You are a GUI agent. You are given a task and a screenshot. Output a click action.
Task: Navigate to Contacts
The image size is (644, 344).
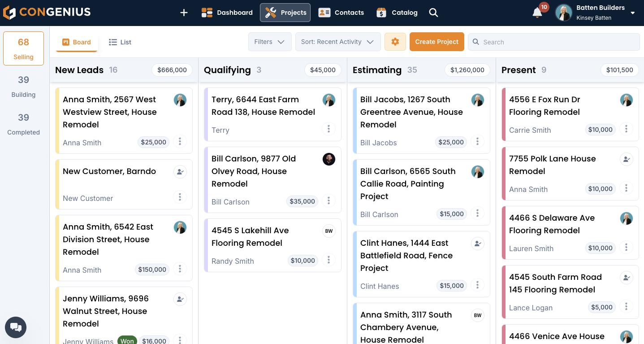[x=341, y=13]
